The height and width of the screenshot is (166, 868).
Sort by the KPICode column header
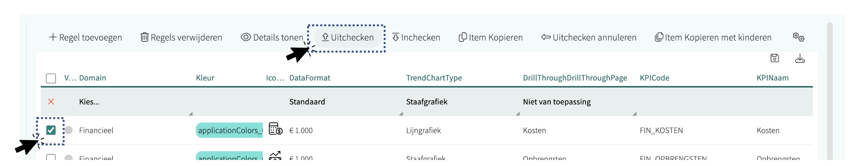[654, 78]
